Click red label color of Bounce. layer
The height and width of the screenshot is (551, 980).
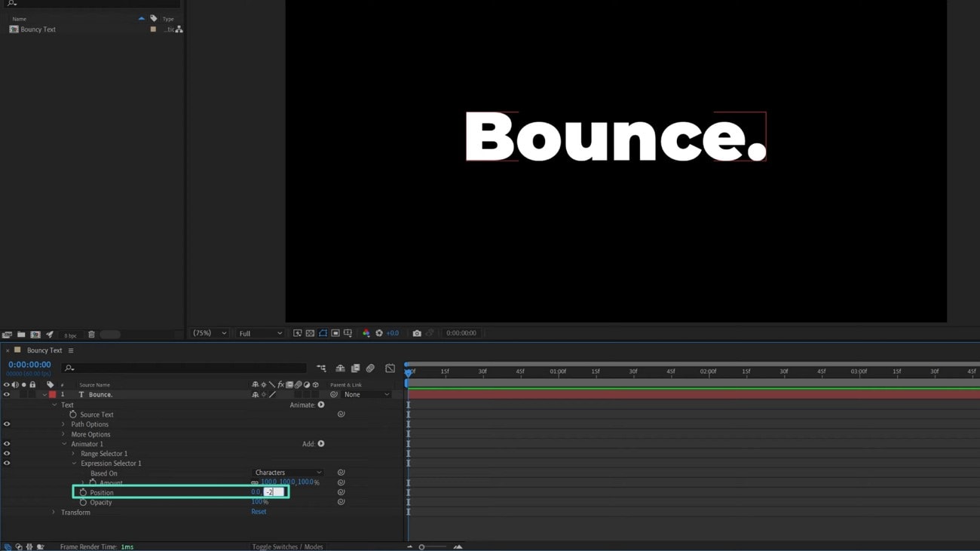[52, 395]
